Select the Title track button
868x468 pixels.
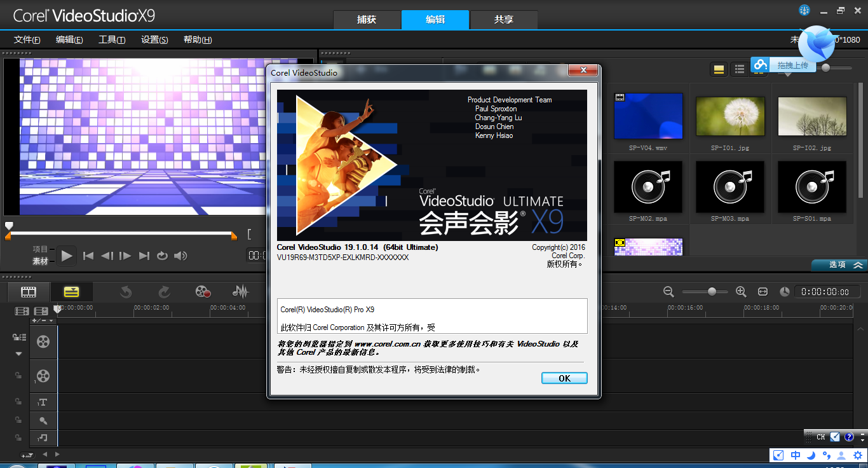coord(43,403)
